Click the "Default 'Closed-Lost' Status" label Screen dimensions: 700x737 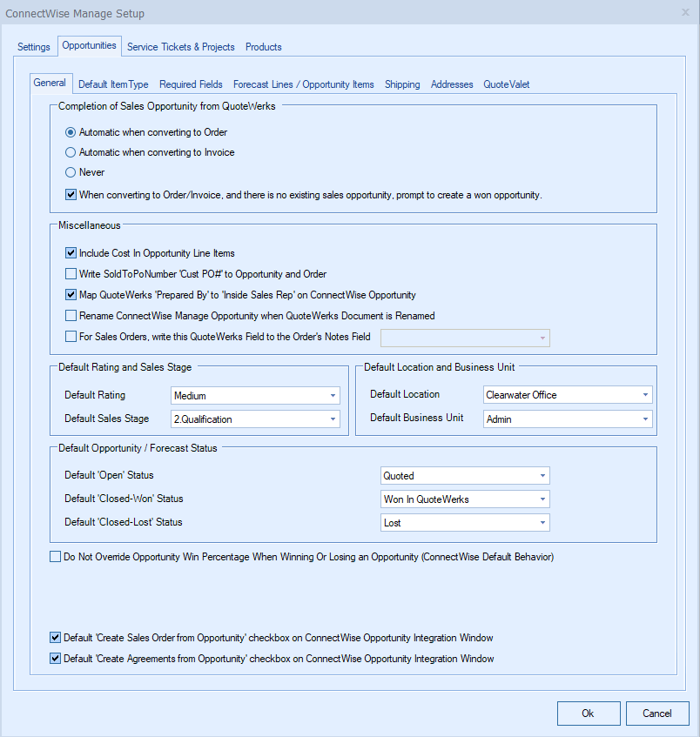coord(124,522)
